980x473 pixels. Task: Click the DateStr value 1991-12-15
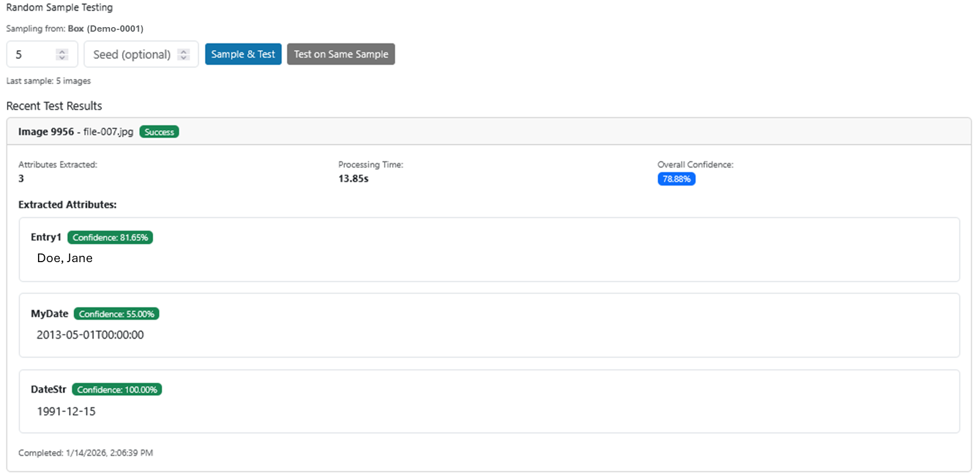point(66,411)
